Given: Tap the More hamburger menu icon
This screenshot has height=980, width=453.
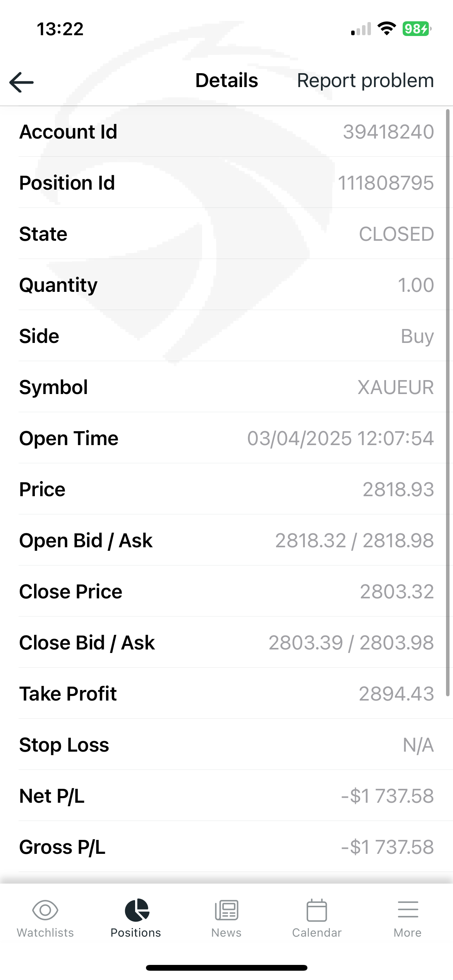Looking at the screenshot, I should (x=408, y=910).
